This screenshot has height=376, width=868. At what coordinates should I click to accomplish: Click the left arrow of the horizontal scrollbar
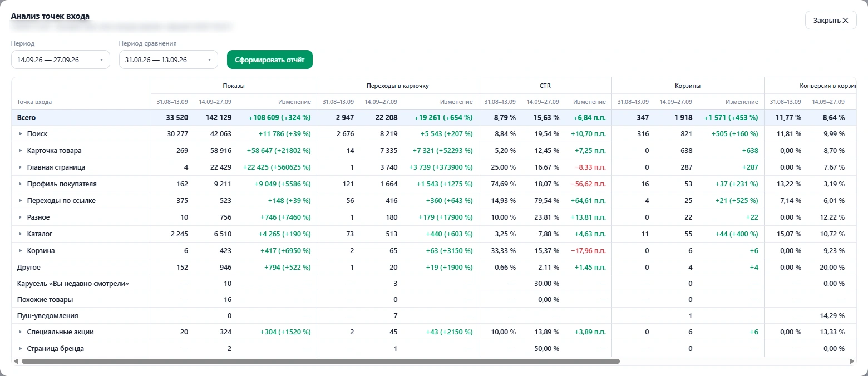(x=16, y=362)
